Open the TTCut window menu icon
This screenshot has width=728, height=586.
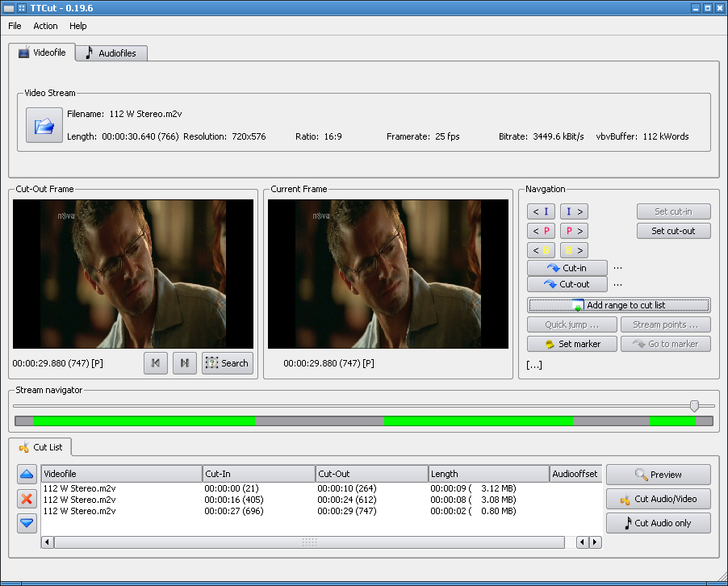point(9,8)
